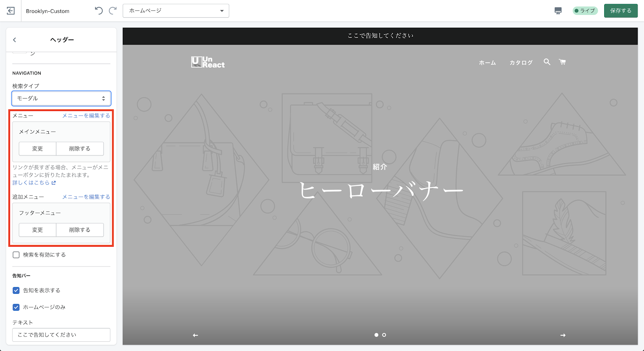The height and width of the screenshot is (351, 644).
Task: Click the exit editor icon
Action: 11,11
